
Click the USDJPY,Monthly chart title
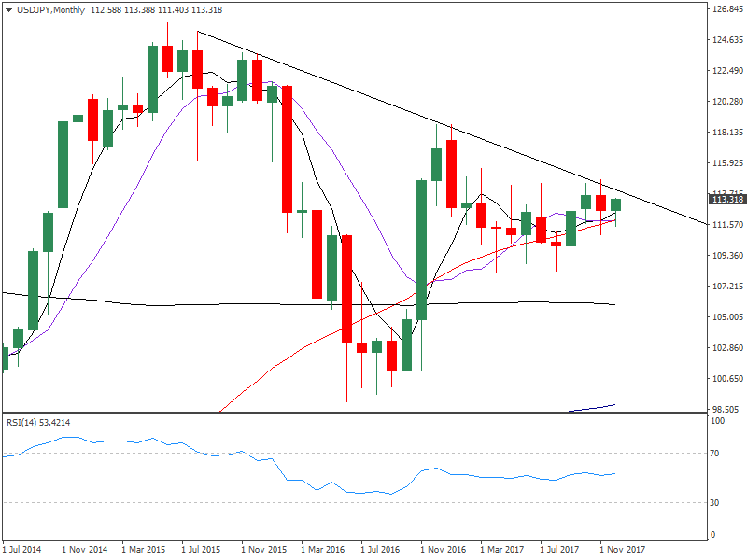click(47, 9)
